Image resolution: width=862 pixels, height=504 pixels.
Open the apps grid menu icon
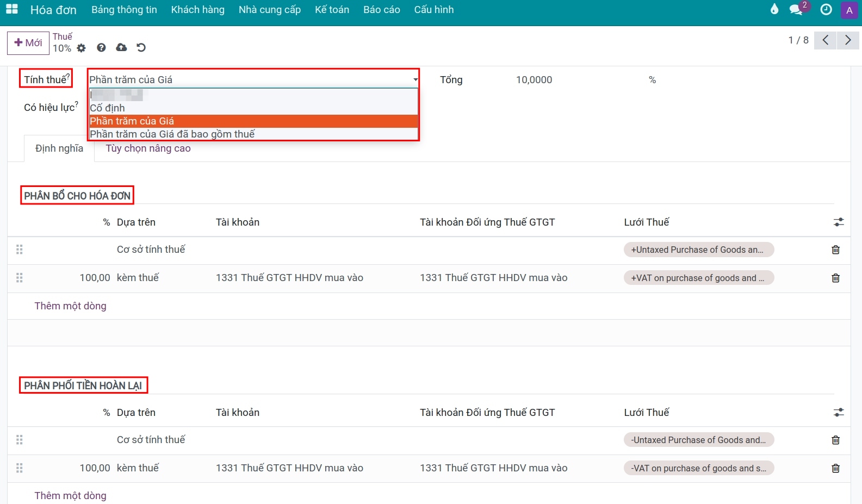pos(11,9)
